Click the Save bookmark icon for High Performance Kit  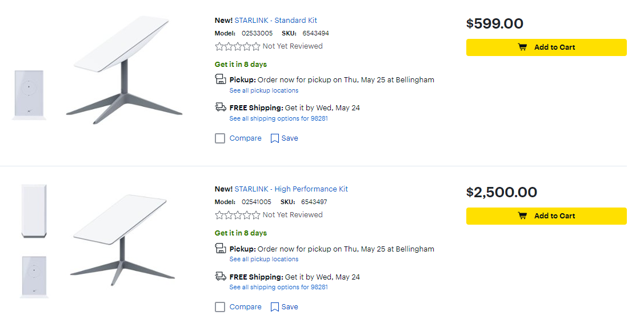coord(275,307)
